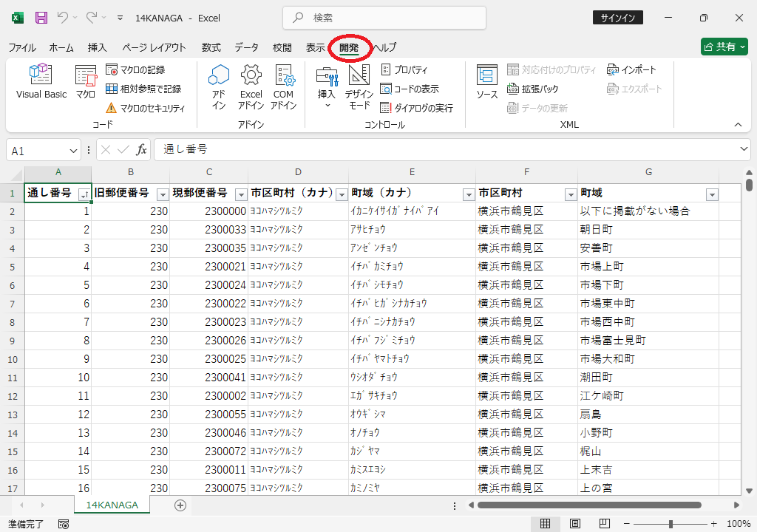Click the select-all corner triangle

(16, 174)
